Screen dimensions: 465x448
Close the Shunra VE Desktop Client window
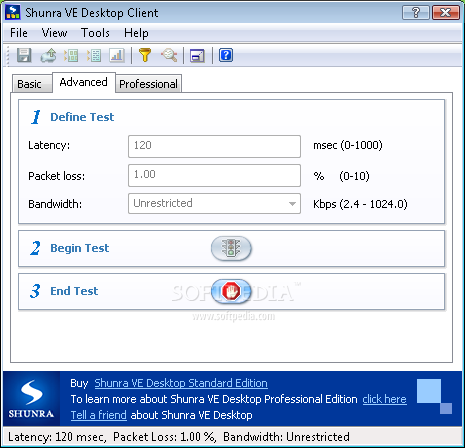(x=446, y=13)
